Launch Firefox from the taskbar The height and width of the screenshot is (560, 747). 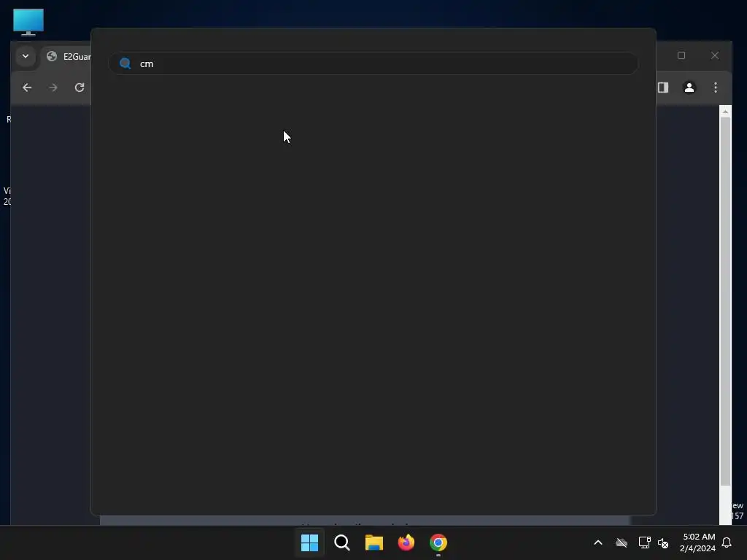point(406,542)
